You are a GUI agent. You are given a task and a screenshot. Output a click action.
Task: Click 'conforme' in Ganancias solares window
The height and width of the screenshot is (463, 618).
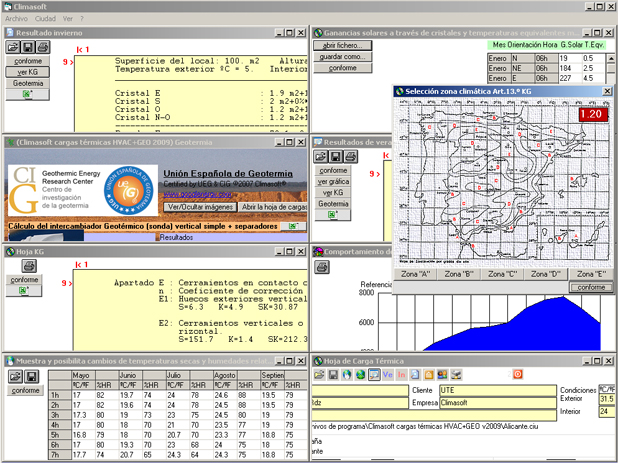pos(342,68)
